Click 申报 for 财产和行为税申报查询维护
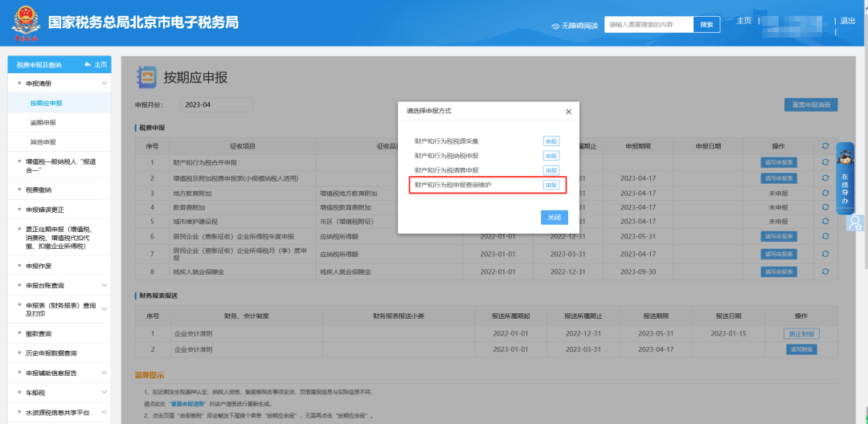The height and width of the screenshot is (424, 868). click(551, 185)
